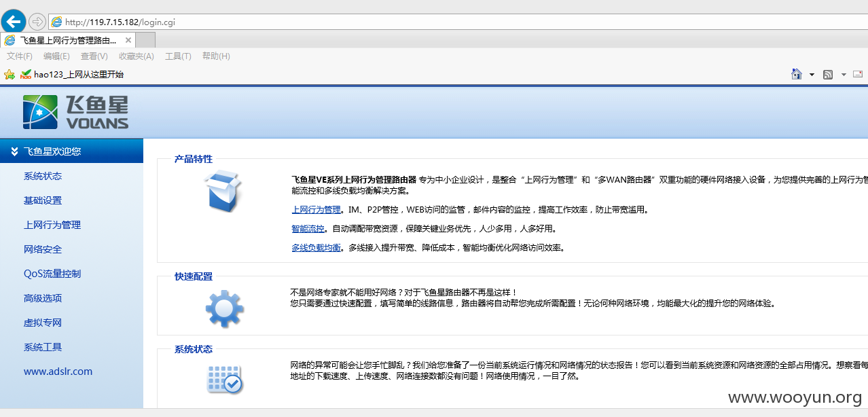
Task: Click the Internet Explorer page icon in address bar
Action: click(x=56, y=22)
